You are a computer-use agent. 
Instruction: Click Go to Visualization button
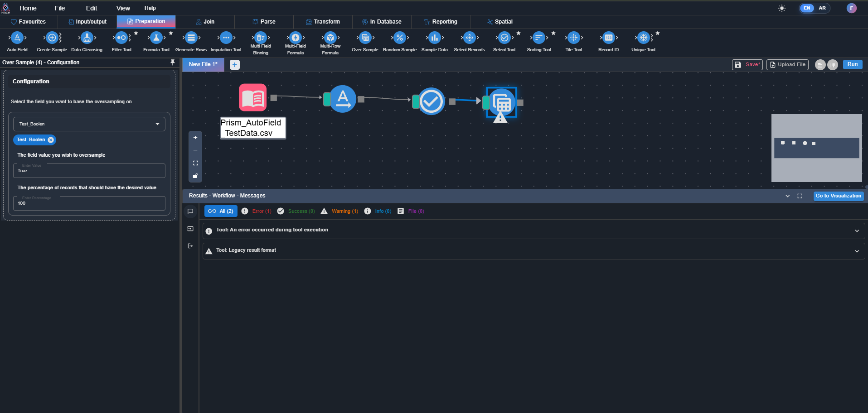click(x=838, y=196)
